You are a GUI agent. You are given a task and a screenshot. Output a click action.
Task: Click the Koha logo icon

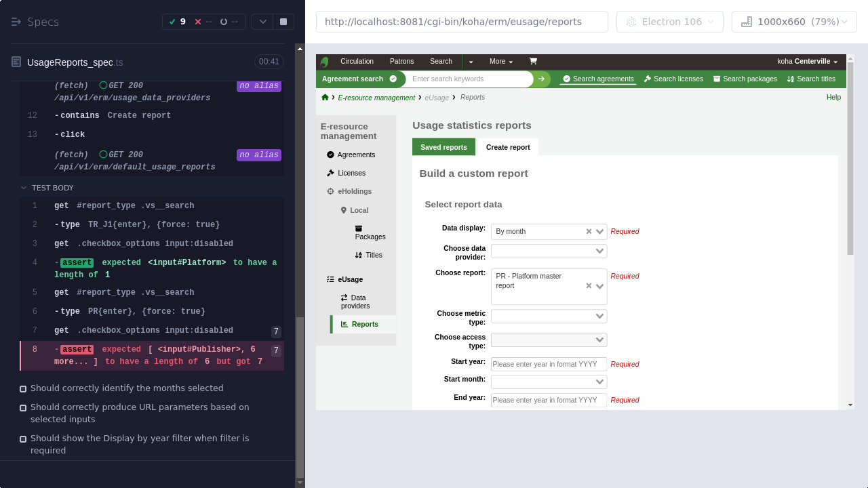[x=325, y=62]
